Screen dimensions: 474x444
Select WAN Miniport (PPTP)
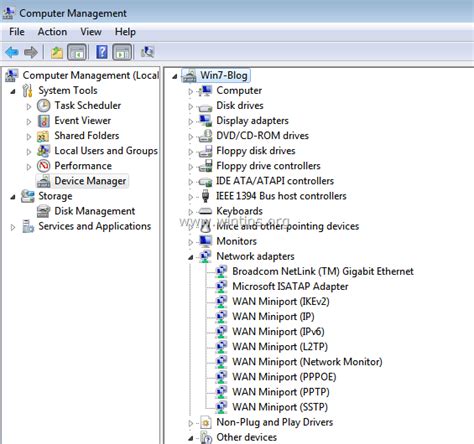(x=281, y=392)
